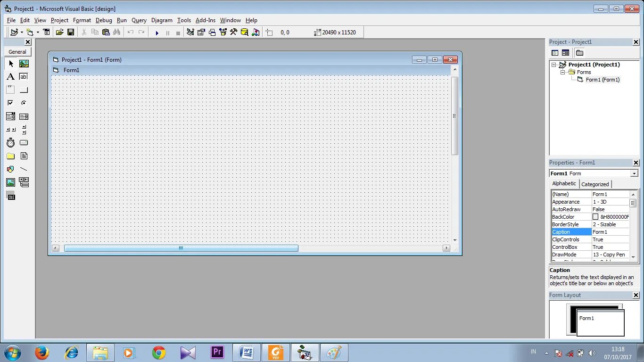Select the Pointer tool in the toolbox
The width and height of the screenshot is (644, 362).
(11, 64)
